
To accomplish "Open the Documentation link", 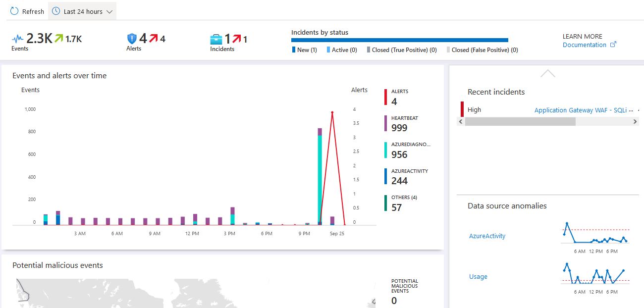I will click(x=584, y=45).
